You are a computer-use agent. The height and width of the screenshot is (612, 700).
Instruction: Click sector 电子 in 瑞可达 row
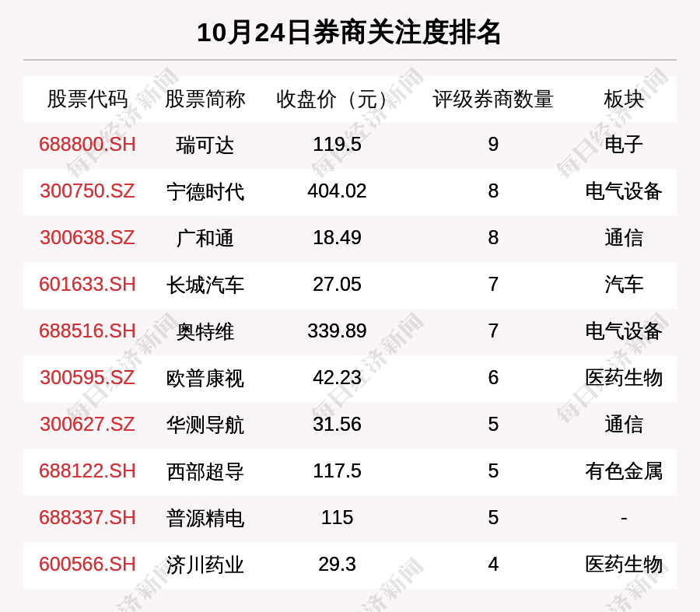click(624, 145)
